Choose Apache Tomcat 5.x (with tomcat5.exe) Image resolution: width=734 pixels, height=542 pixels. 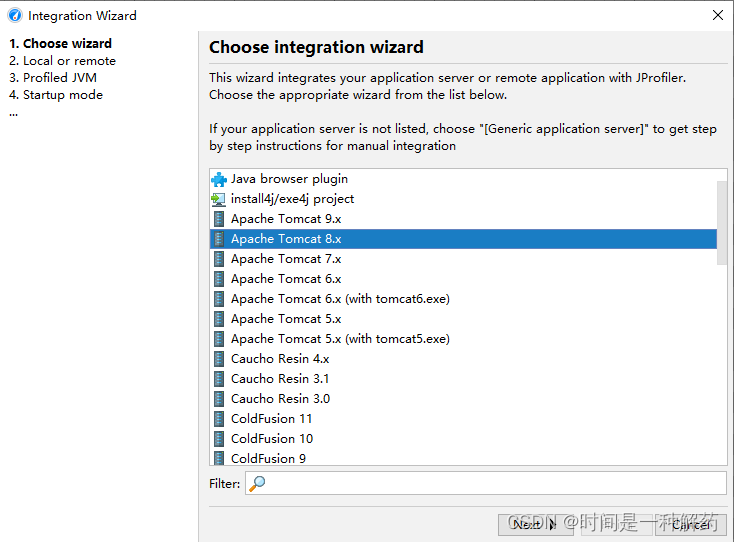pyautogui.click(x=463, y=339)
